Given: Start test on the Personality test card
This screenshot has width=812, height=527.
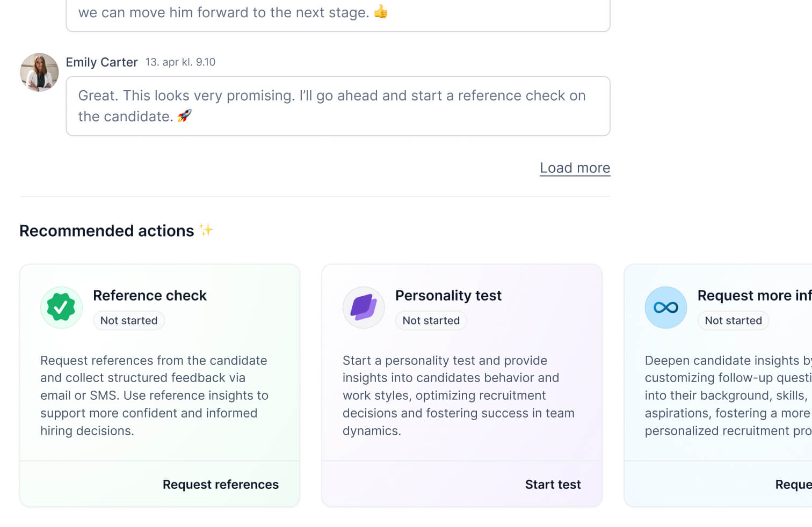Looking at the screenshot, I should tap(553, 484).
